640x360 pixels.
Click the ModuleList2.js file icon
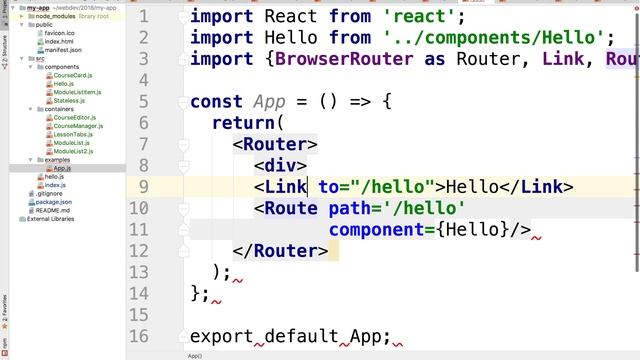coord(49,151)
